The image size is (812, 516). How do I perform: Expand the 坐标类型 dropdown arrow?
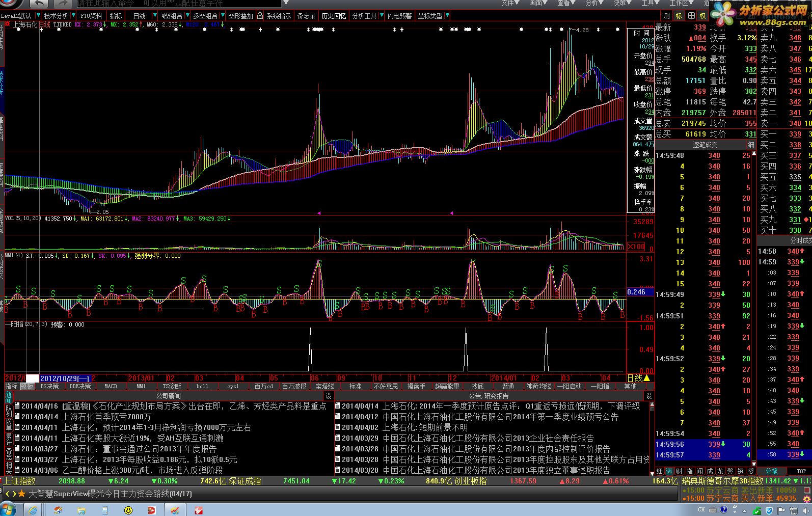[447, 16]
